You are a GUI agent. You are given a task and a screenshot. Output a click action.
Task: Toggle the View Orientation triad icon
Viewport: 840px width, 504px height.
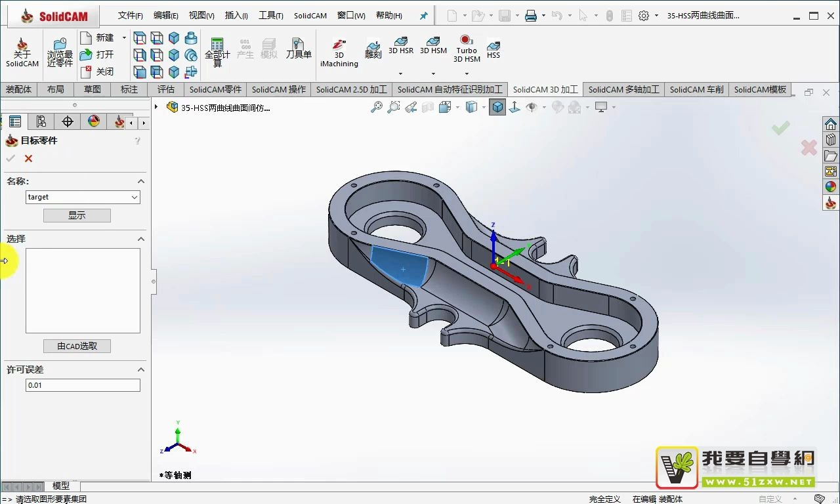pos(515,107)
